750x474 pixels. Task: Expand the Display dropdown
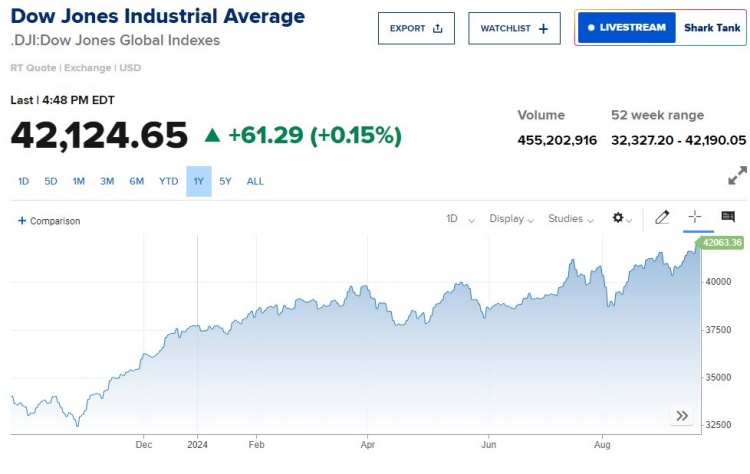click(511, 218)
